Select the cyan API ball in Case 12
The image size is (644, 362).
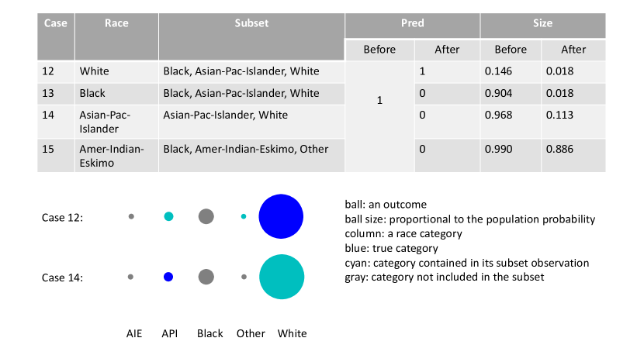click(x=168, y=216)
